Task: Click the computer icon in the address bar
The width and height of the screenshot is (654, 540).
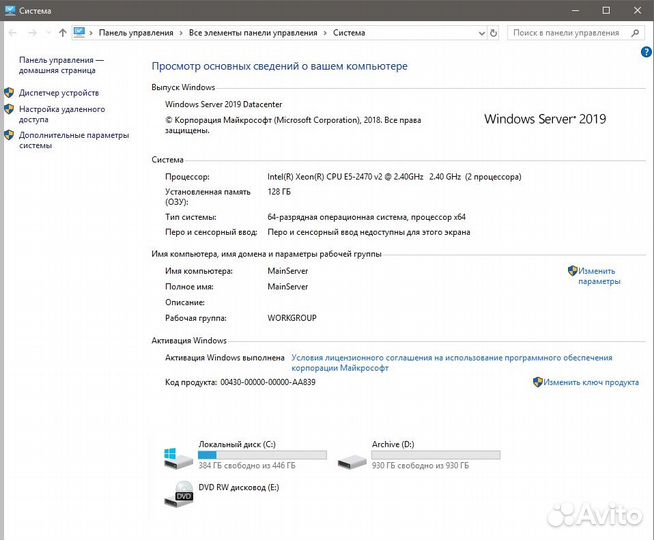Action: pyautogui.click(x=79, y=32)
